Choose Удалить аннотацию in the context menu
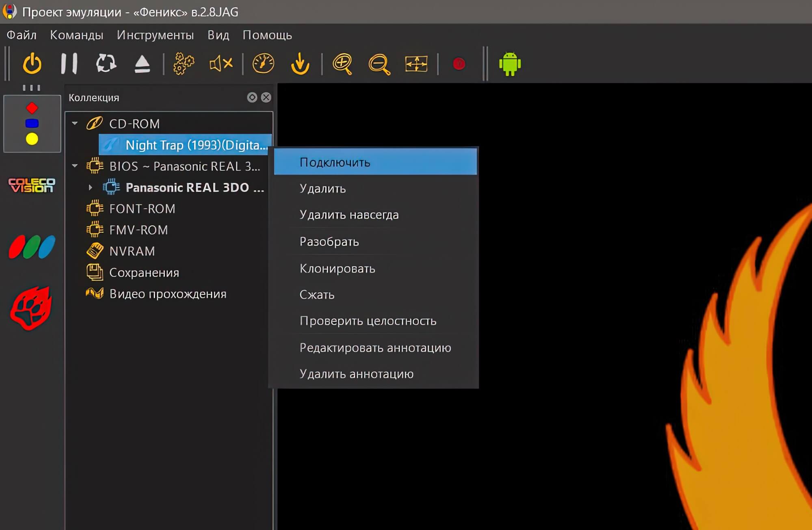Viewport: 812px width, 530px height. (x=375, y=374)
